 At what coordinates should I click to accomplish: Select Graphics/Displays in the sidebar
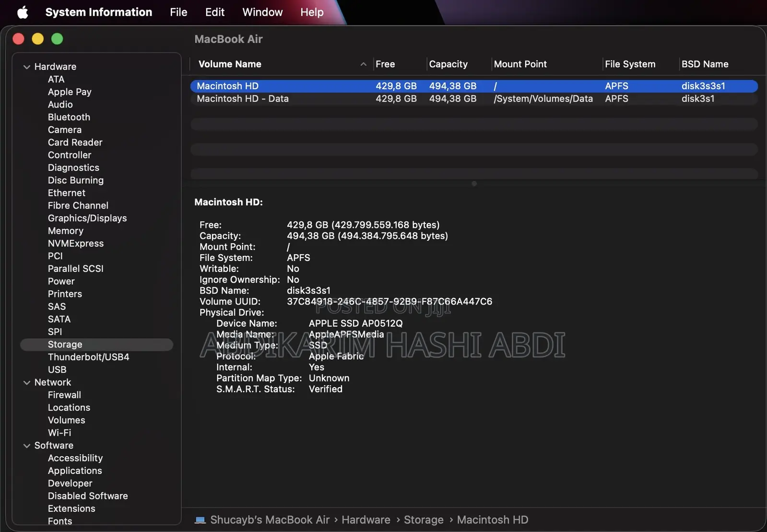(x=87, y=218)
